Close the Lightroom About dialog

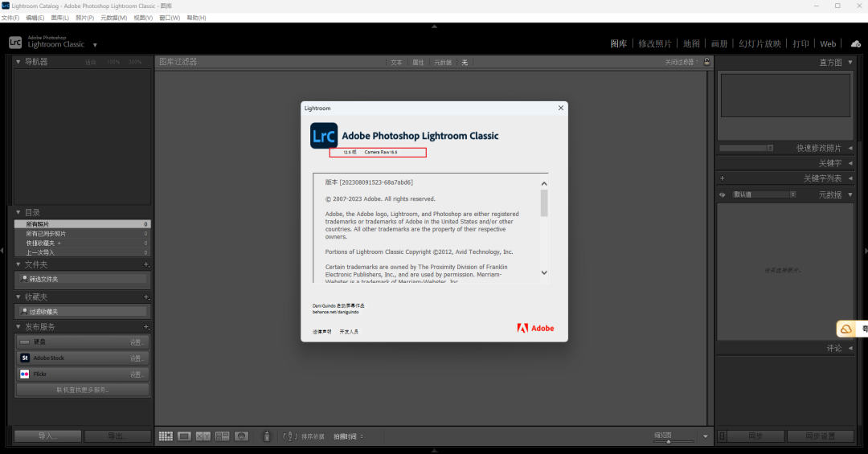[561, 108]
